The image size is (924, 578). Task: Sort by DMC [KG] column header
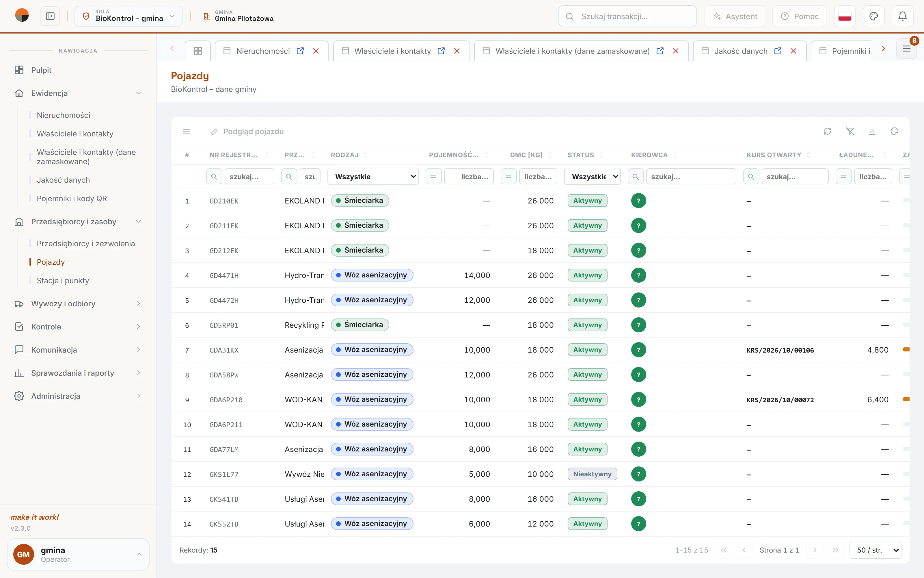pyautogui.click(x=526, y=155)
